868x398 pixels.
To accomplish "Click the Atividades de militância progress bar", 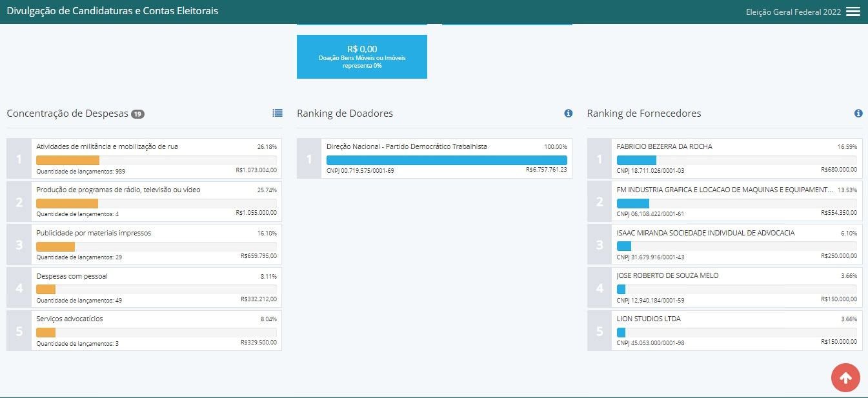I will click(x=156, y=160).
